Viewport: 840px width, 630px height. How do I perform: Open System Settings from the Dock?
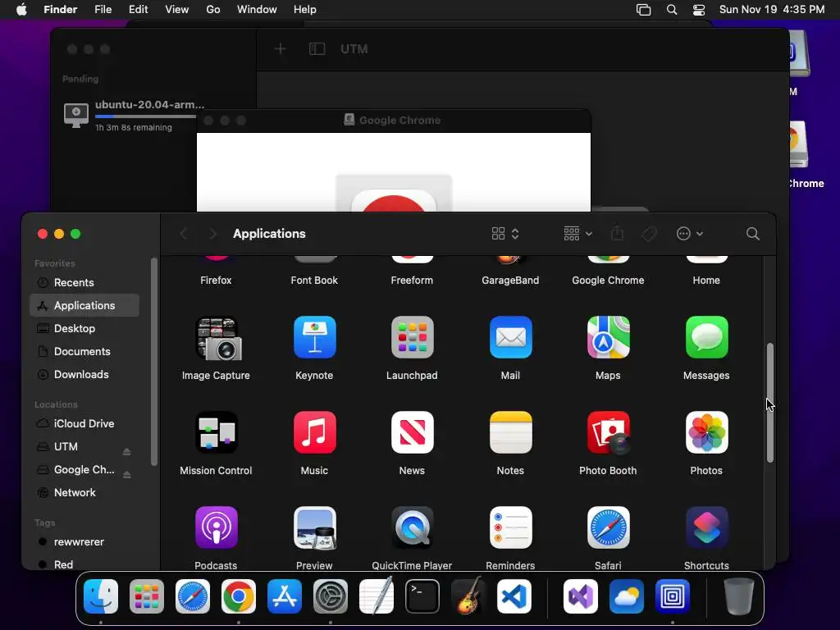pyautogui.click(x=331, y=596)
